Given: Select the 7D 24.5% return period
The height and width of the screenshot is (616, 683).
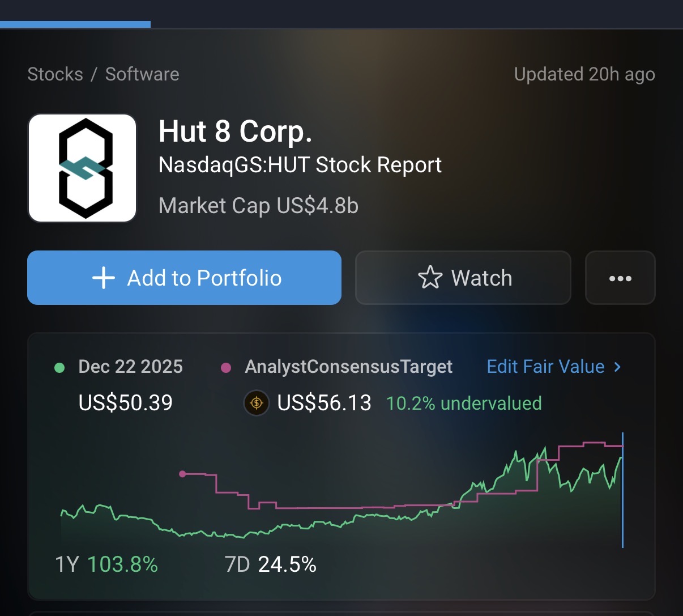Looking at the screenshot, I should (x=270, y=564).
